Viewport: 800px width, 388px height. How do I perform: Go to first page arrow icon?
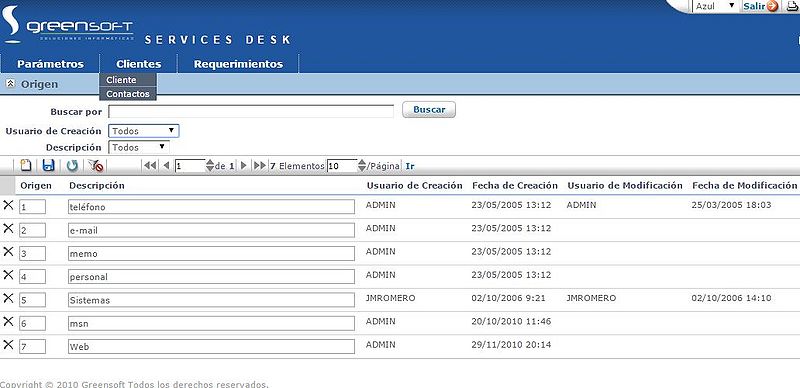click(x=150, y=165)
